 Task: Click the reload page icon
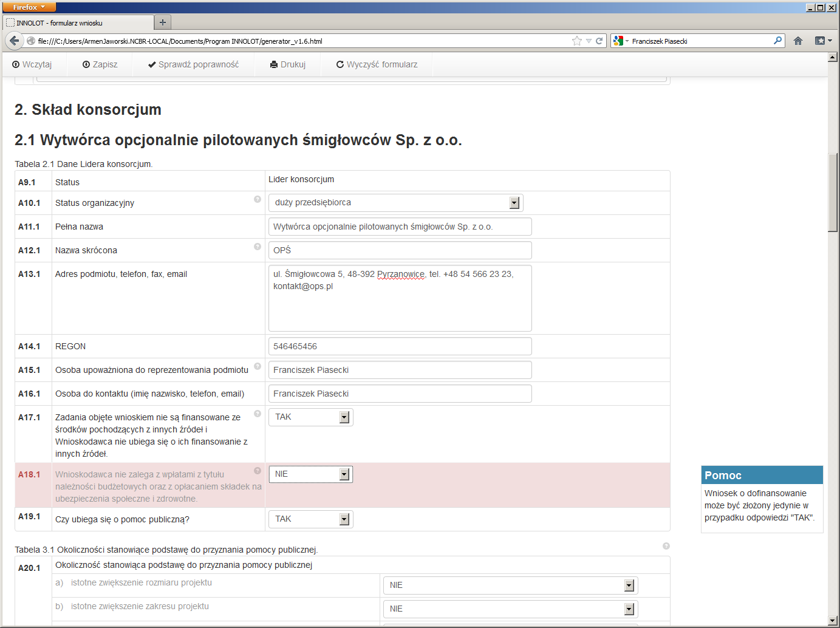tap(599, 41)
